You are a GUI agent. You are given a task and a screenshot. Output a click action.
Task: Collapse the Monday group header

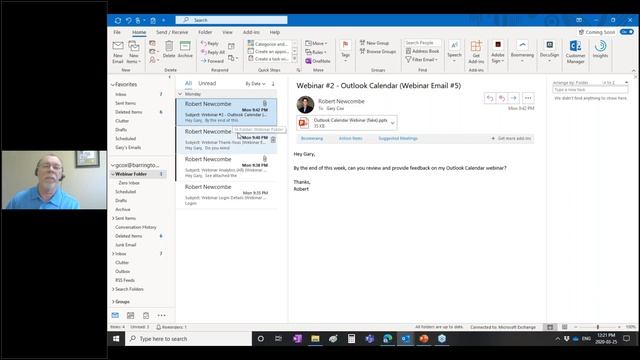click(180, 94)
